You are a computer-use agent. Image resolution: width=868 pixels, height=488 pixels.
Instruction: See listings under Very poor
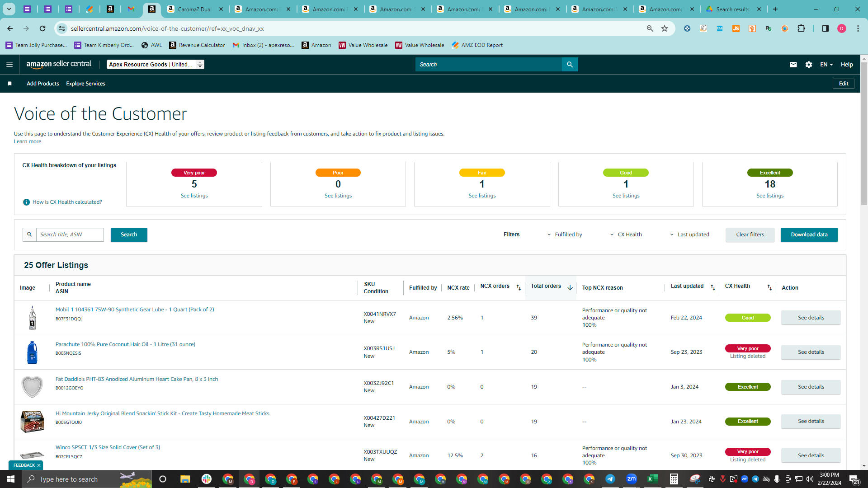(x=194, y=196)
